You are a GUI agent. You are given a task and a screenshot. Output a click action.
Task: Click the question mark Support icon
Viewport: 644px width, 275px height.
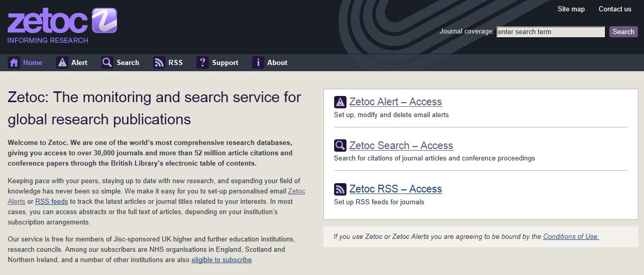tap(203, 62)
